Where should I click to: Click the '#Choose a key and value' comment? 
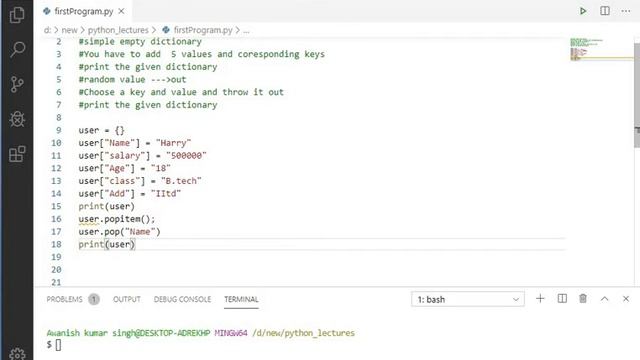pyautogui.click(x=181, y=92)
